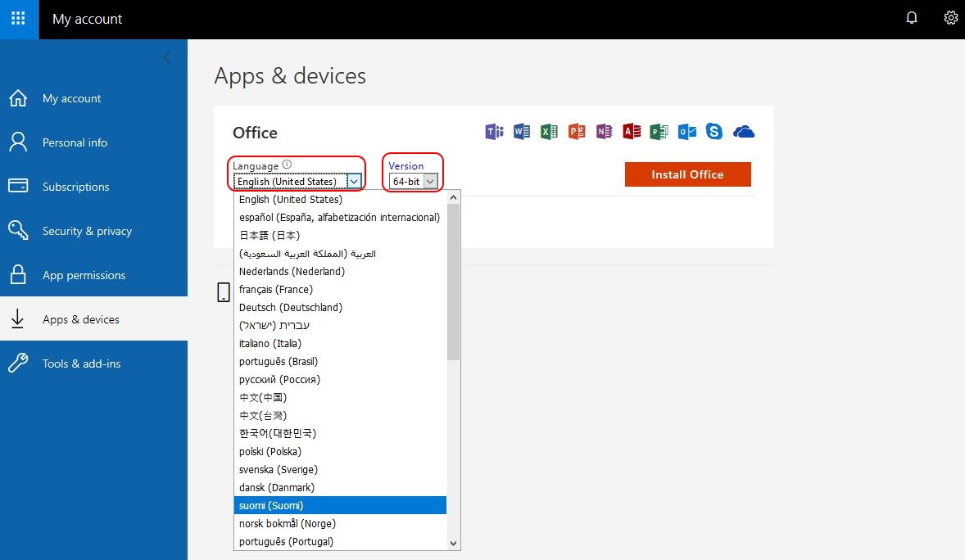Image resolution: width=965 pixels, height=560 pixels.
Task: Choose Korean 한국어(대한민국) option
Action: 340,433
